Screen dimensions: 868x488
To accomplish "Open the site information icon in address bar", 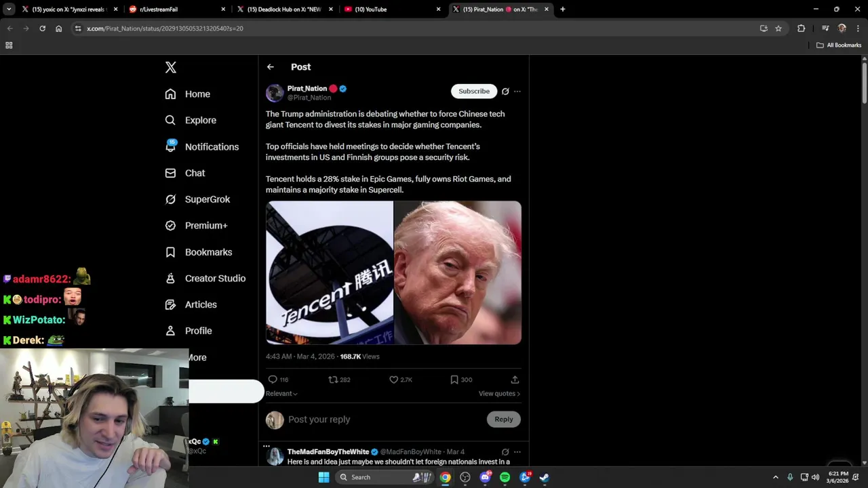I will [78, 28].
